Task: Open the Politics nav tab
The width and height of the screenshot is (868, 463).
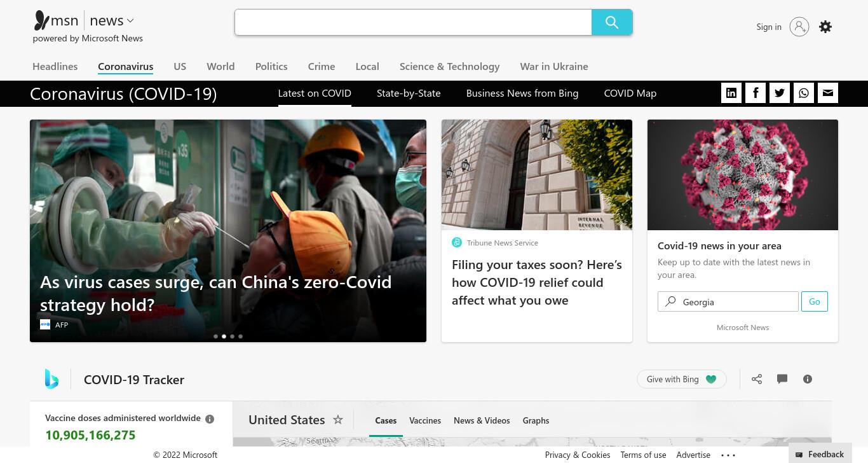Action: point(271,66)
